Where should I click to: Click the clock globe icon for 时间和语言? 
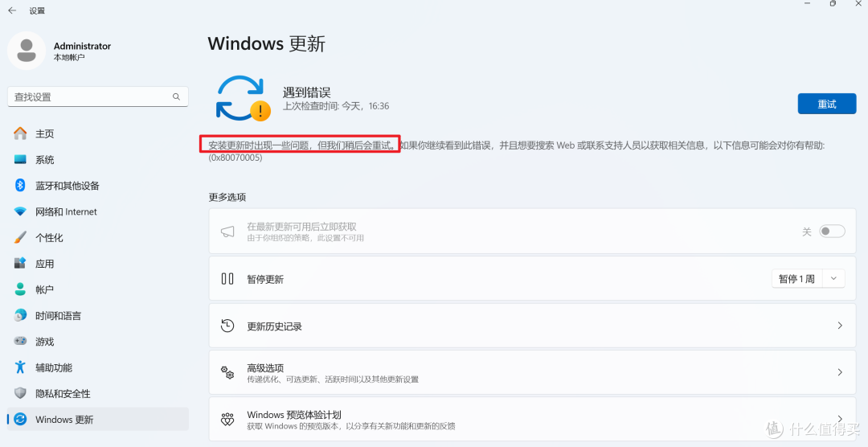click(20, 315)
